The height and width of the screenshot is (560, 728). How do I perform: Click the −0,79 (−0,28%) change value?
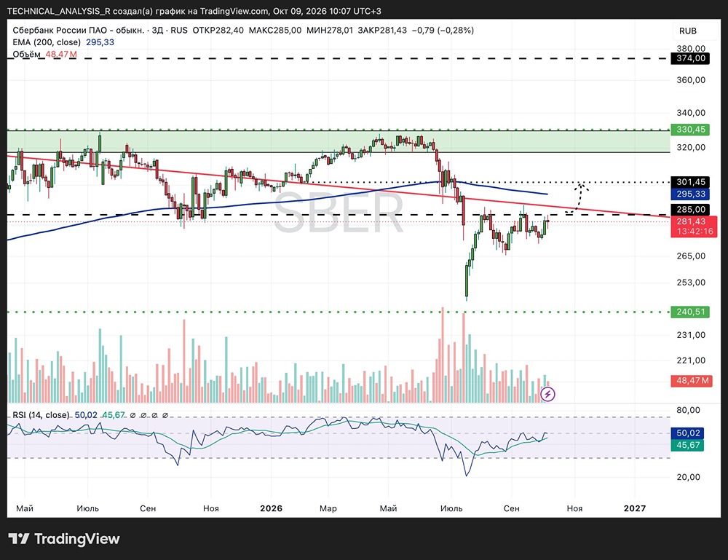pyautogui.click(x=443, y=30)
